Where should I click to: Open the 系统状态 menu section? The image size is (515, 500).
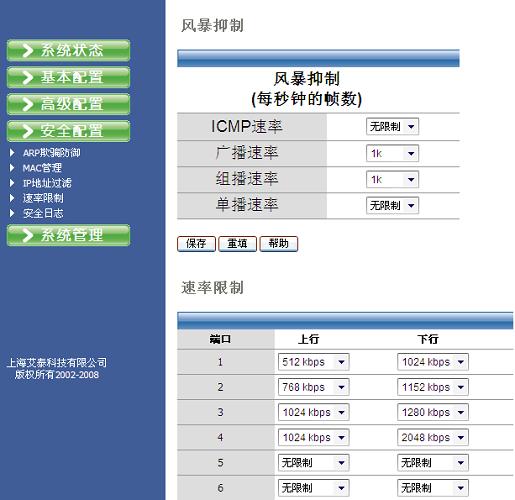[68, 50]
